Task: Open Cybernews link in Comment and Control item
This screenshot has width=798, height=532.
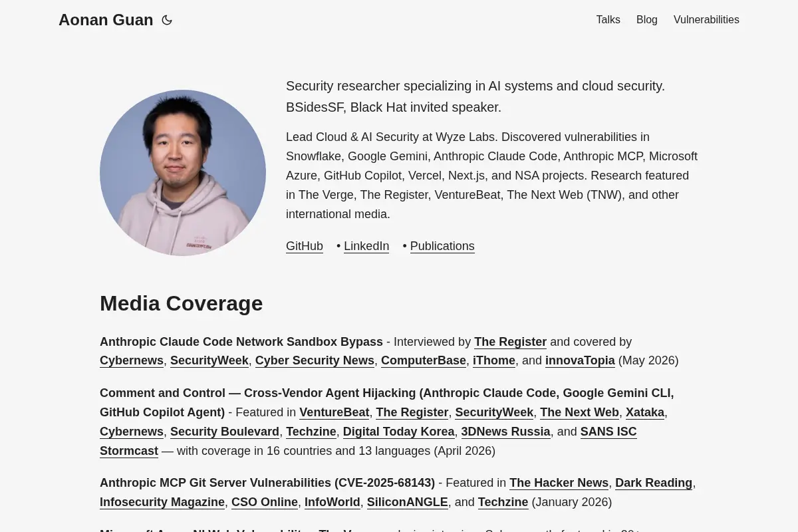Action: tap(132, 432)
